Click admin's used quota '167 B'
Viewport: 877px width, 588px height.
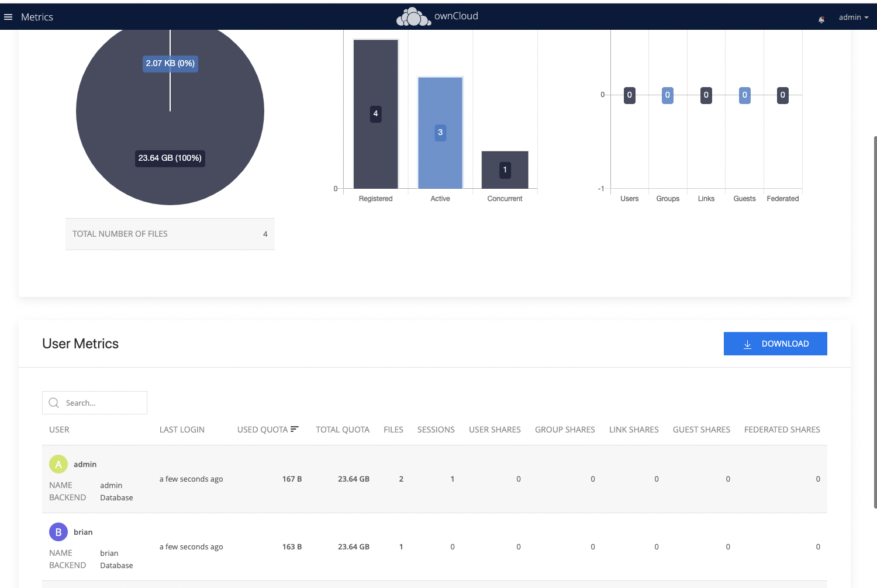coord(292,479)
